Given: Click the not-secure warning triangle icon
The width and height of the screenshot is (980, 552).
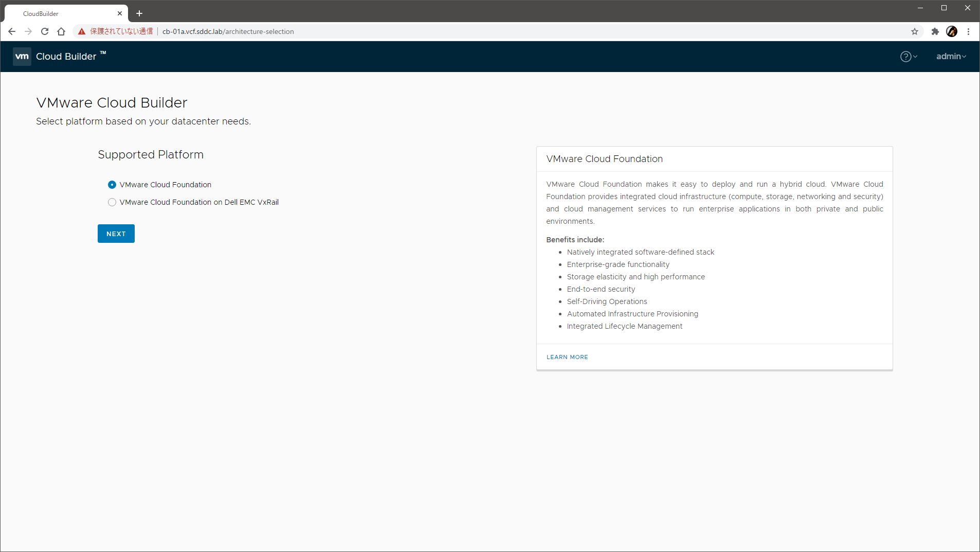Looking at the screenshot, I should (x=82, y=31).
